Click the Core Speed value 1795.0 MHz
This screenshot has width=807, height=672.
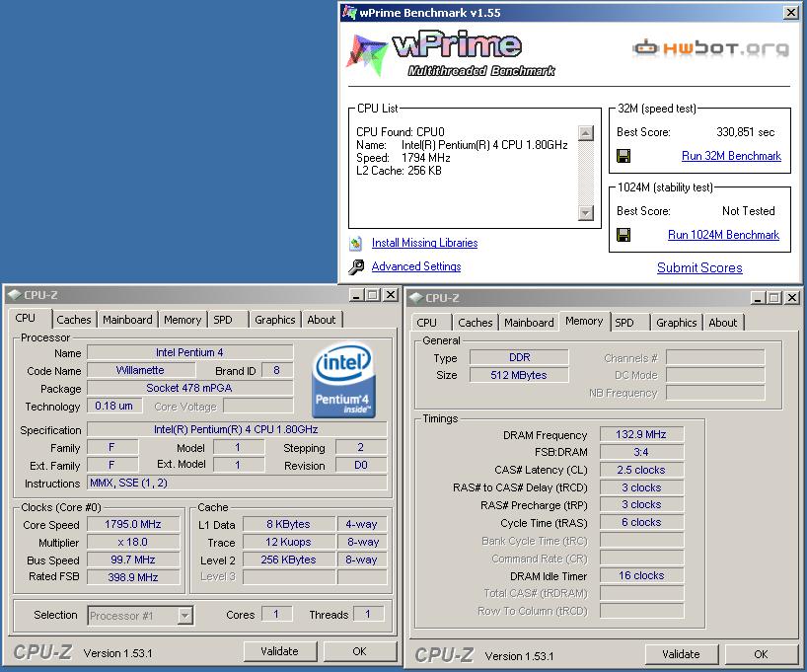coord(133,524)
